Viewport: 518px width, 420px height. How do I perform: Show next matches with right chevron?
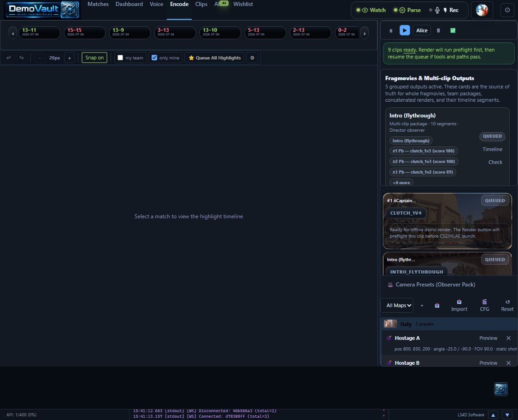pyautogui.click(x=365, y=33)
